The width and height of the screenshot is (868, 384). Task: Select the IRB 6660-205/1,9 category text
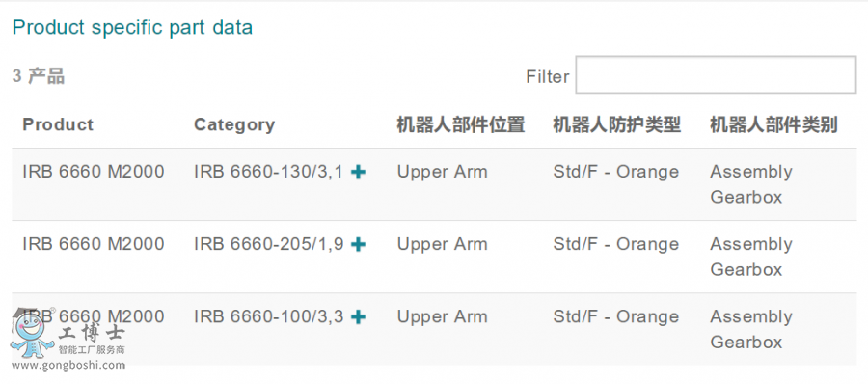point(268,244)
